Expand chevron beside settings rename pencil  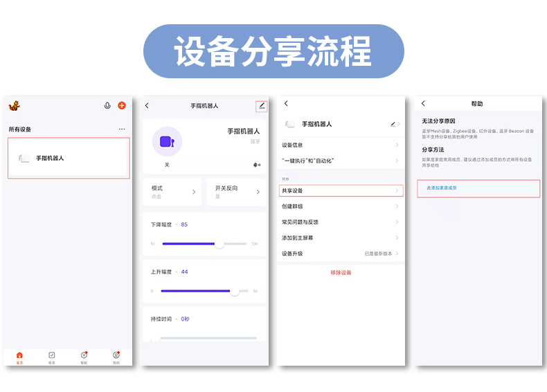[x=398, y=124]
